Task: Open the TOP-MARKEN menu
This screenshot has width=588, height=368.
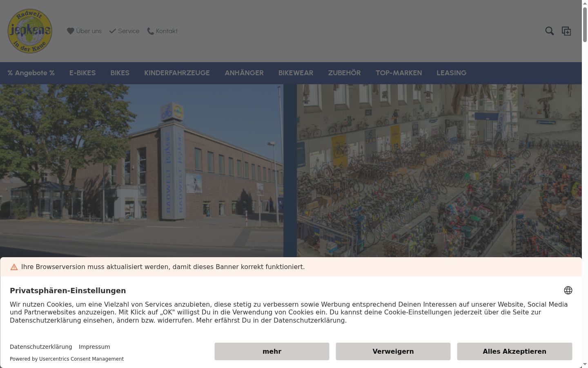Action: (399, 73)
